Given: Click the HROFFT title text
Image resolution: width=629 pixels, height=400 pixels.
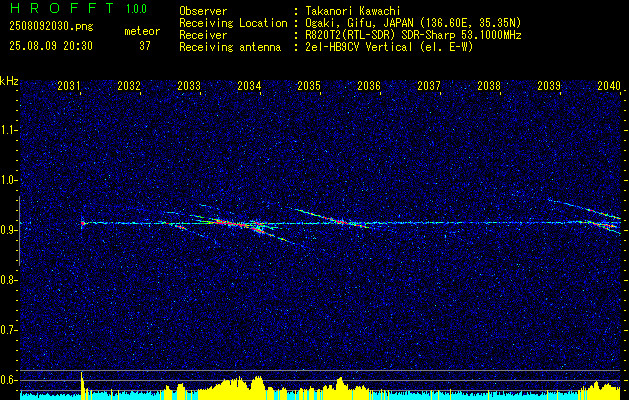Looking at the screenshot, I should click(x=62, y=8).
